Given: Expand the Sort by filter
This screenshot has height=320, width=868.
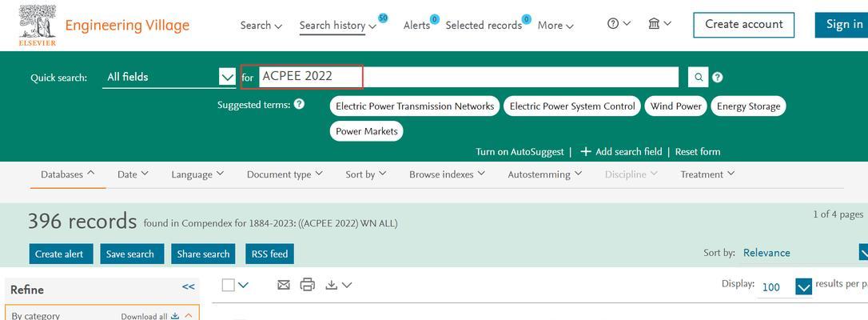Looking at the screenshot, I should click(x=366, y=174).
